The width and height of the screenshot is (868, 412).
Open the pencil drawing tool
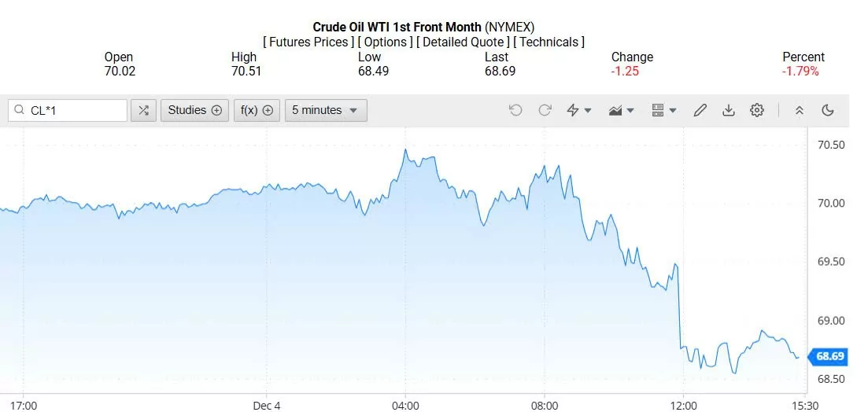click(x=700, y=111)
